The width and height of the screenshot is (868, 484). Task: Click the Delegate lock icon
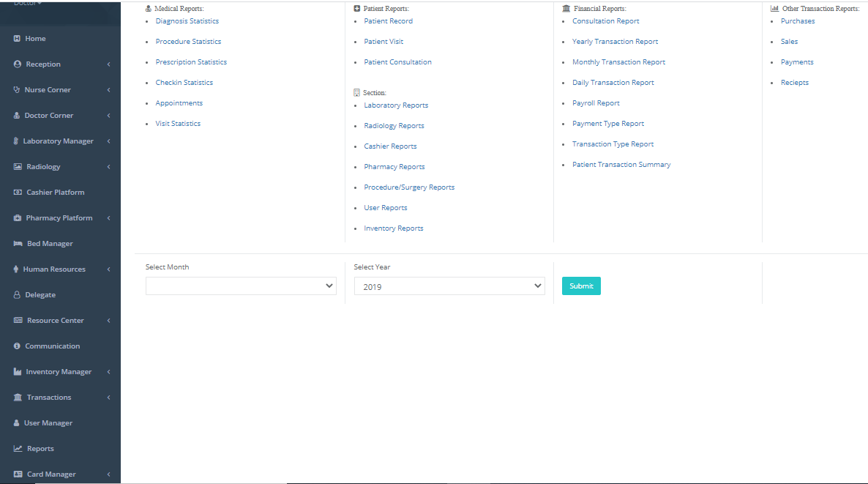coord(18,295)
